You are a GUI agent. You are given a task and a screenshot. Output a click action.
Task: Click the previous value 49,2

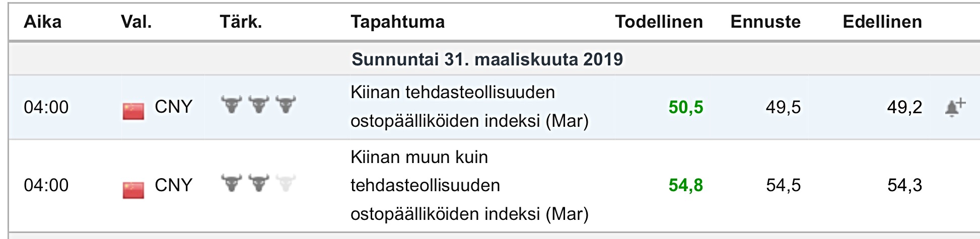click(x=904, y=107)
